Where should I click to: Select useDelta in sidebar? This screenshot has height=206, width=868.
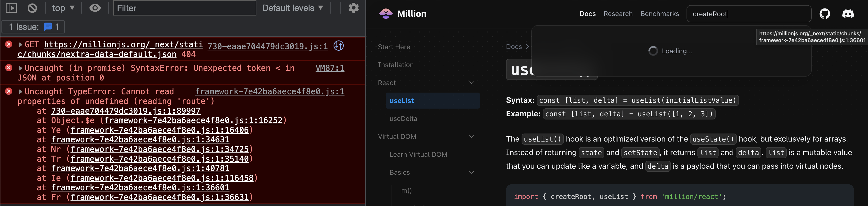coord(403,119)
